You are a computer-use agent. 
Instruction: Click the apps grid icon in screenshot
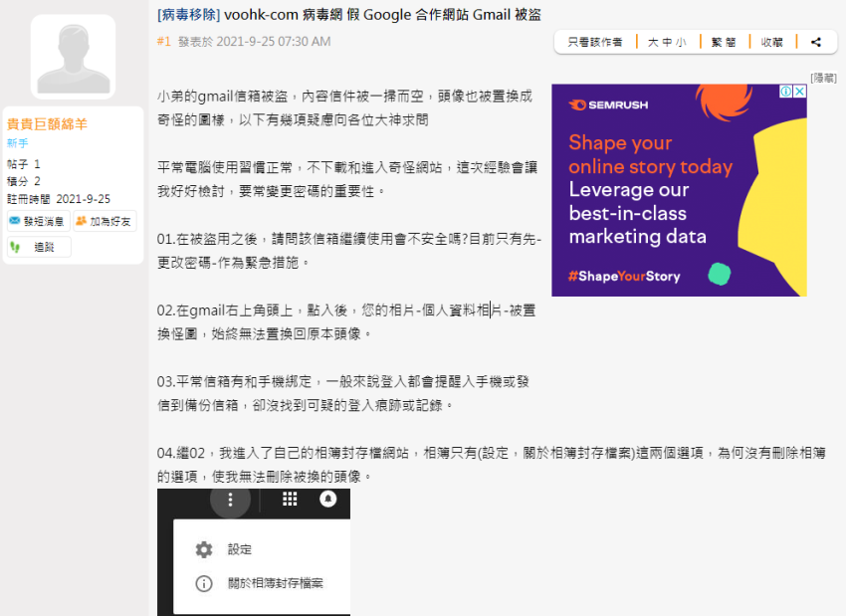290,499
